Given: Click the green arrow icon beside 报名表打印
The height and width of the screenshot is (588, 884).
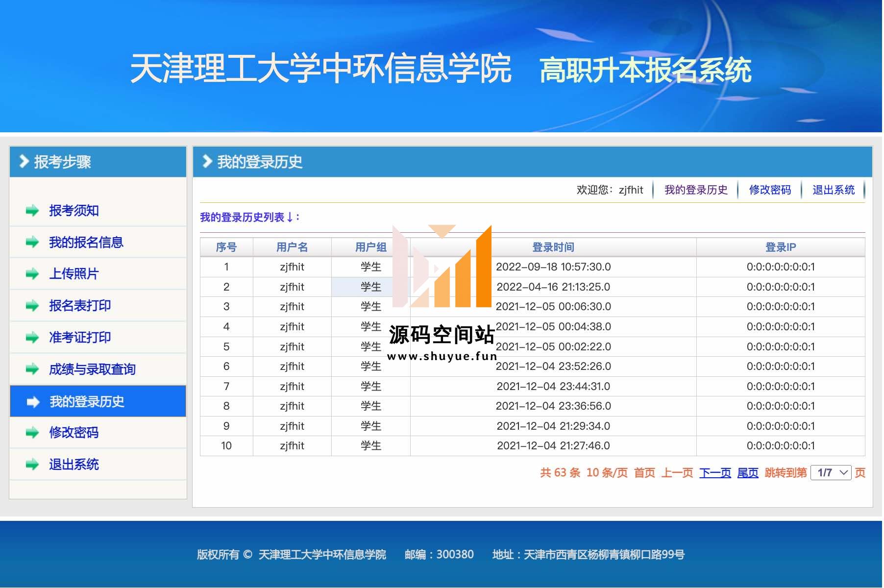Looking at the screenshot, I should (x=32, y=306).
